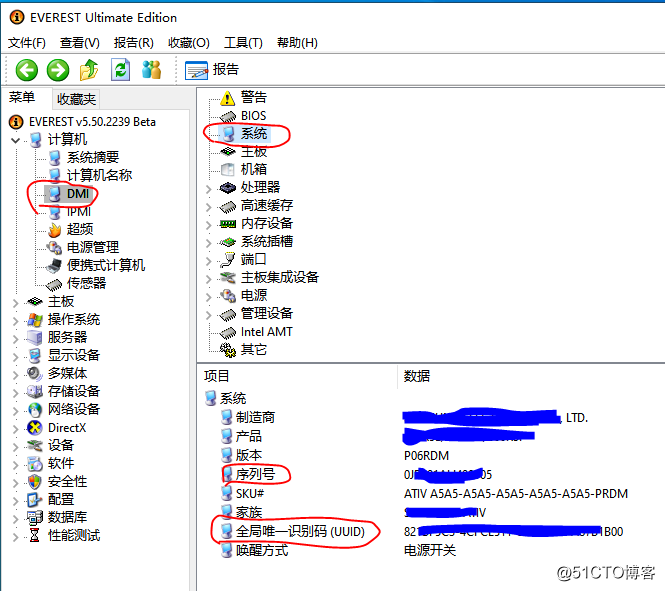Open the 工具(T) menu
The width and height of the screenshot is (665, 591).
243,43
